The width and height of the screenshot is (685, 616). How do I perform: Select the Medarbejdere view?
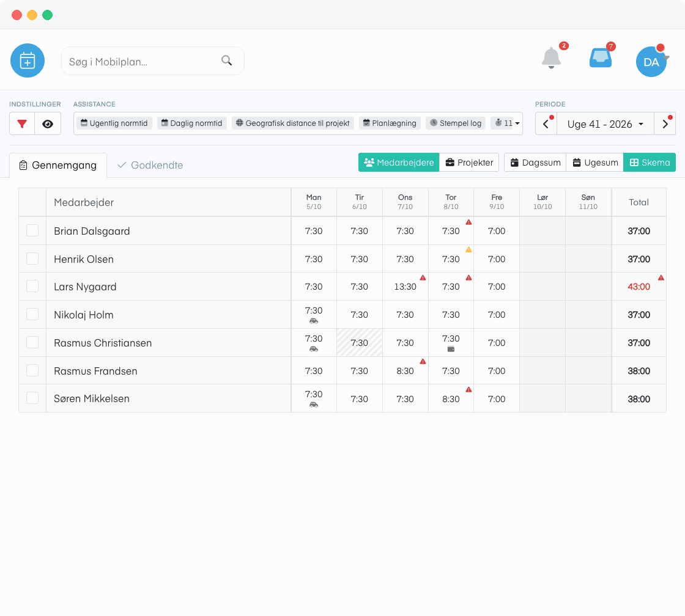point(399,163)
